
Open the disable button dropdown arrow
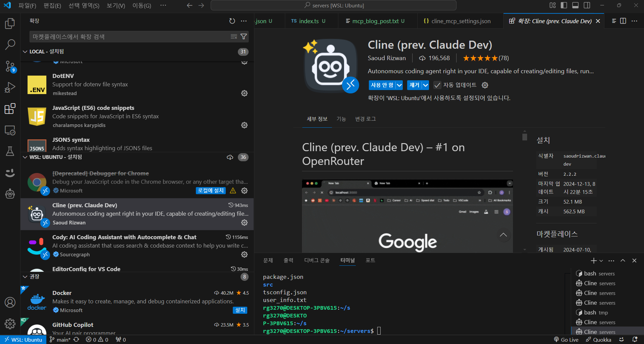[399, 85]
